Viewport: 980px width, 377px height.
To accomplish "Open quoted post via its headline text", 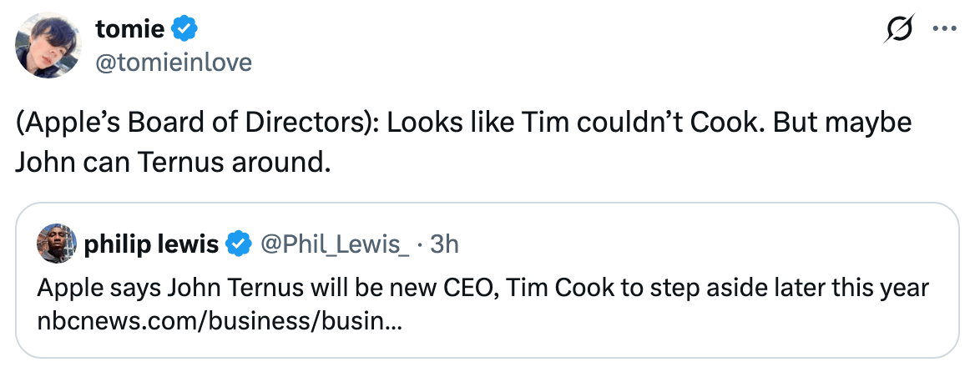I will click(x=482, y=289).
